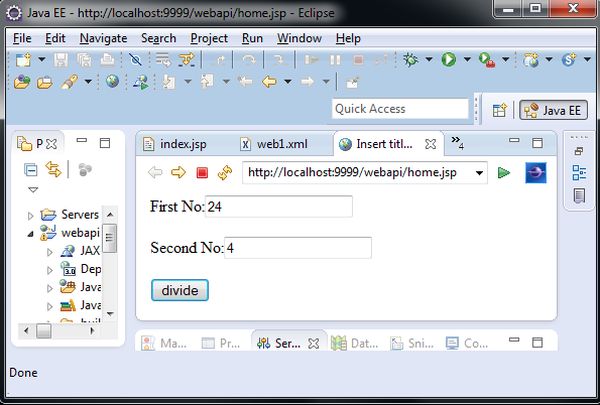Viewport: 600px width, 405px height.
Task: Collapse the webapi project node
Action: point(31,234)
